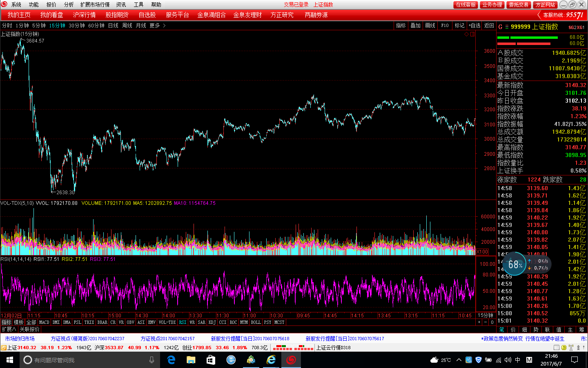This screenshot has width=588, height=368.
Task: Switch chart to 30分钟 period
Action: (x=77, y=25)
